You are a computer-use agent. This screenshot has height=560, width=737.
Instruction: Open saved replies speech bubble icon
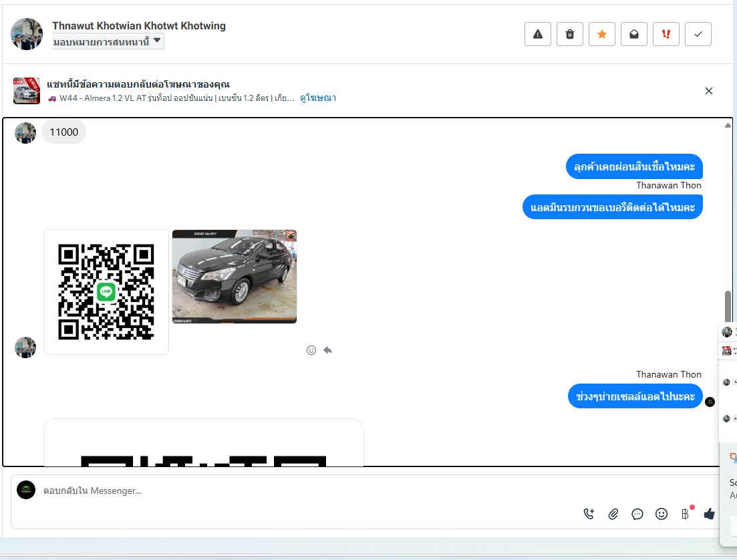[x=637, y=514]
